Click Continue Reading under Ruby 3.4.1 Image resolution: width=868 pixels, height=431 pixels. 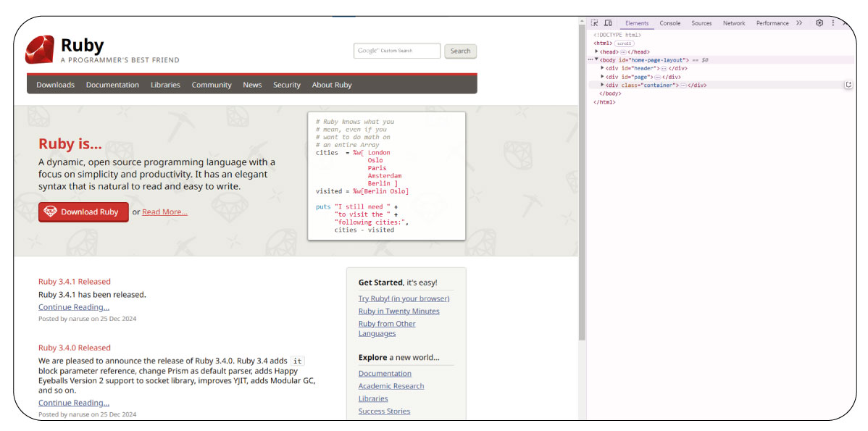[x=74, y=307]
